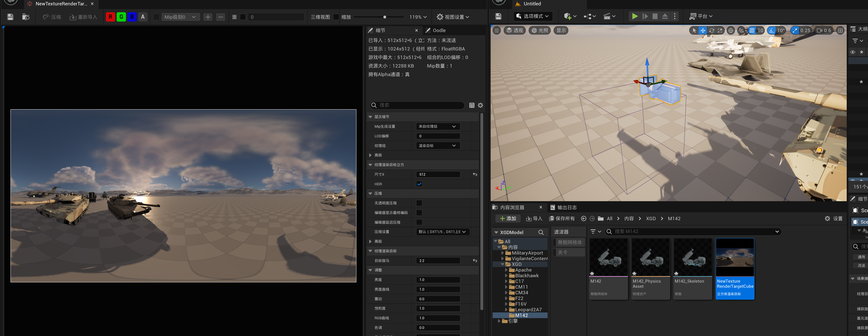Select the translate gizmo tool in viewport
The width and height of the screenshot is (868, 336).
coord(703,30)
